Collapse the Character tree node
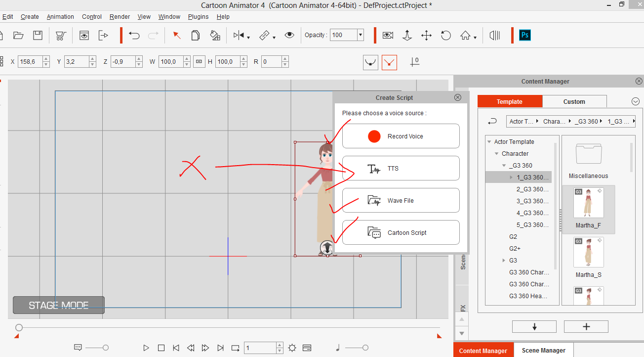Image resolution: width=644 pixels, height=357 pixels. (497, 154)
